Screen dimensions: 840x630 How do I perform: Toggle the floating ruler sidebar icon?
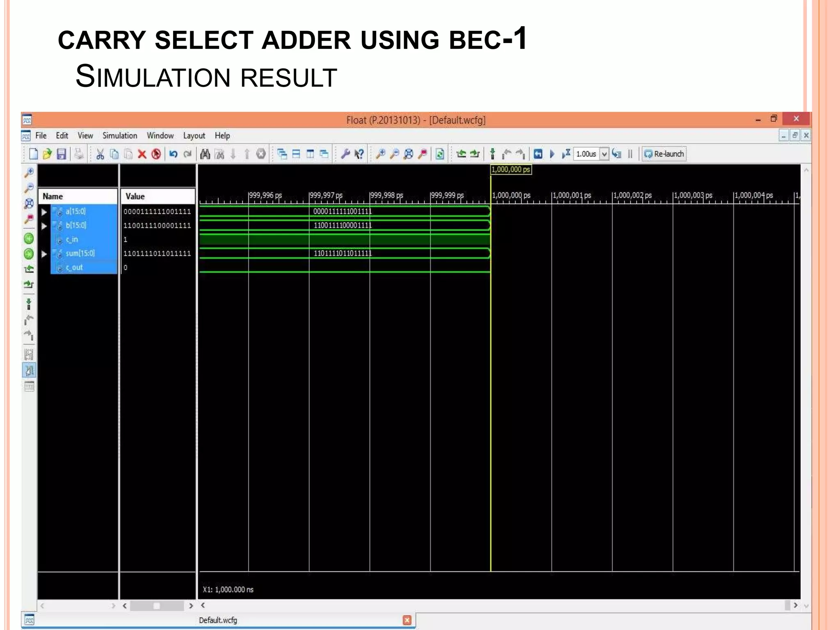coord(29,386)
